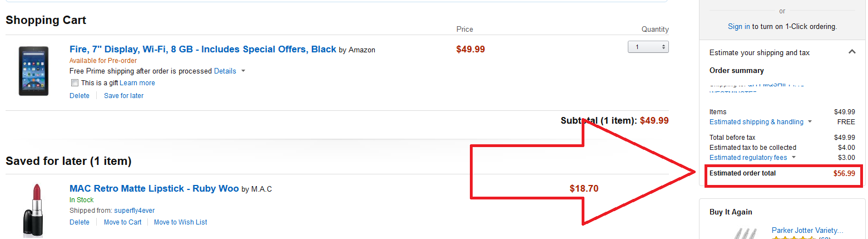This screenshot has height=239, width=868.
Task: Open the Quantity dropdown
Action: coord(648,47)
